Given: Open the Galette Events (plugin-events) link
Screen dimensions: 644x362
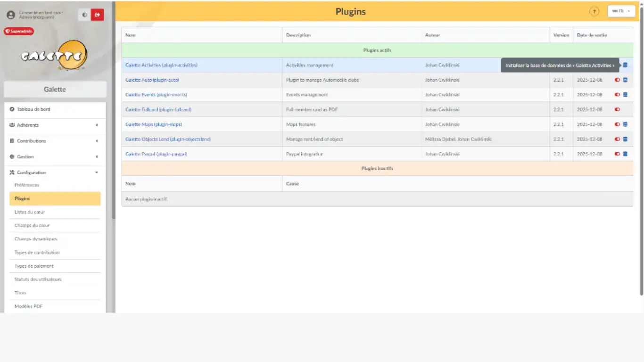Looking at the screenshot, I should 156,95.
